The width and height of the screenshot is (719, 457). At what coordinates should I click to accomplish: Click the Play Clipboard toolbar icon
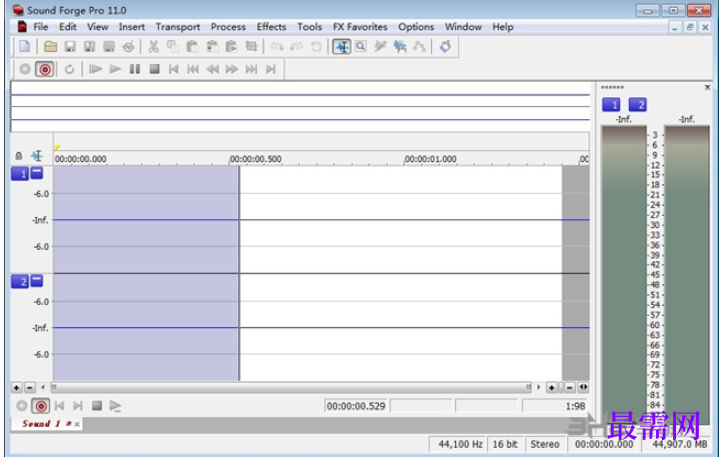tap(232, 46)
